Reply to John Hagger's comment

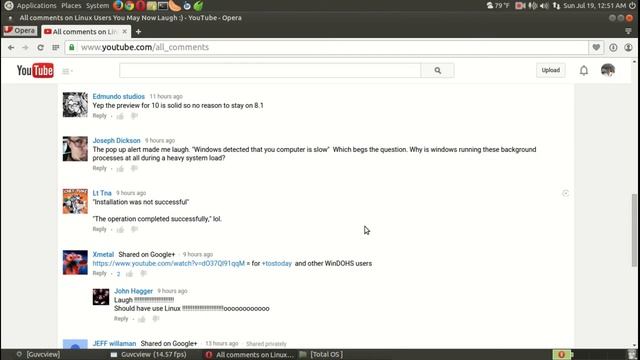[x=121, y=318]
